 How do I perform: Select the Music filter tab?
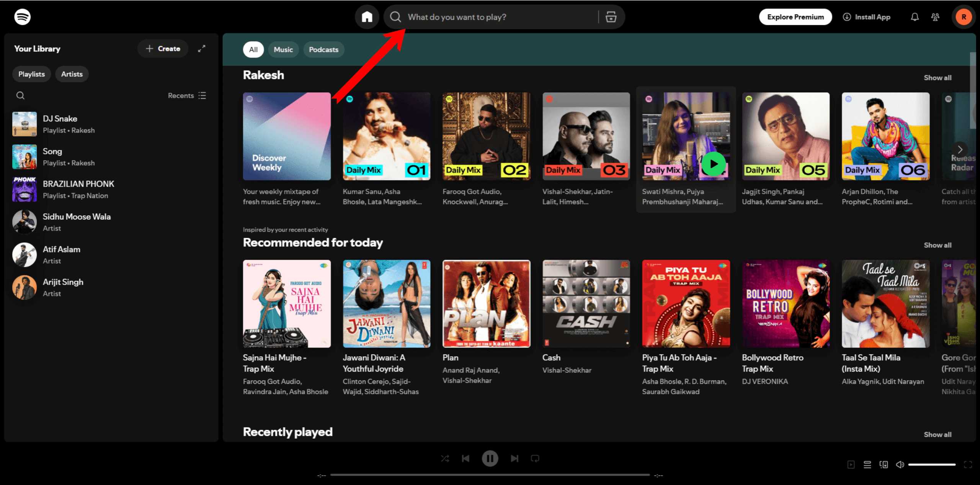[x=283, y=49]
